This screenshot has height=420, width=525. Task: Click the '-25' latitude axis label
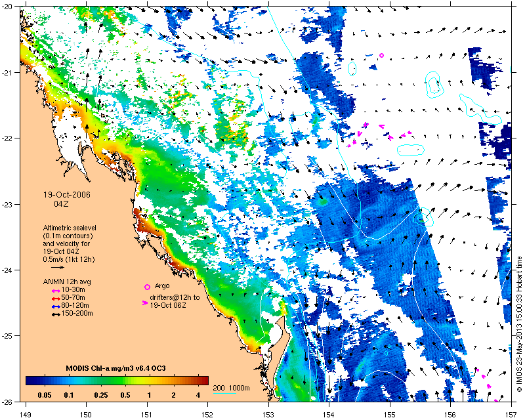(8, 336)
